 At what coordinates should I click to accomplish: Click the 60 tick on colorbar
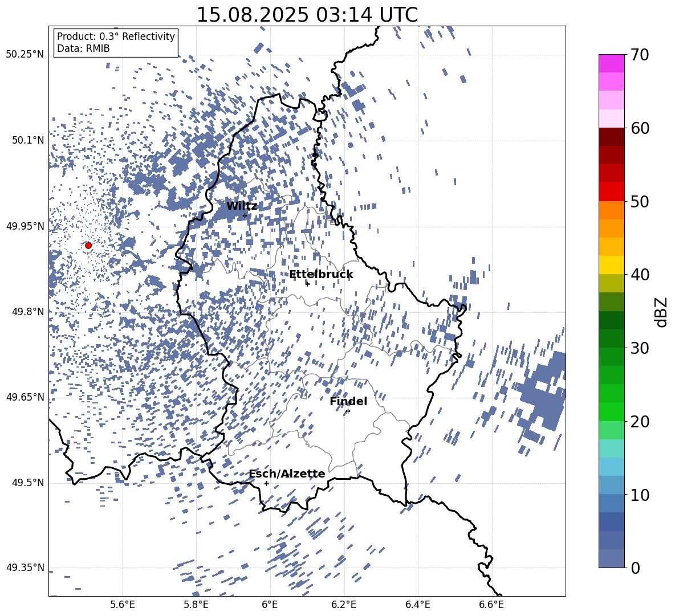point(639,128)
